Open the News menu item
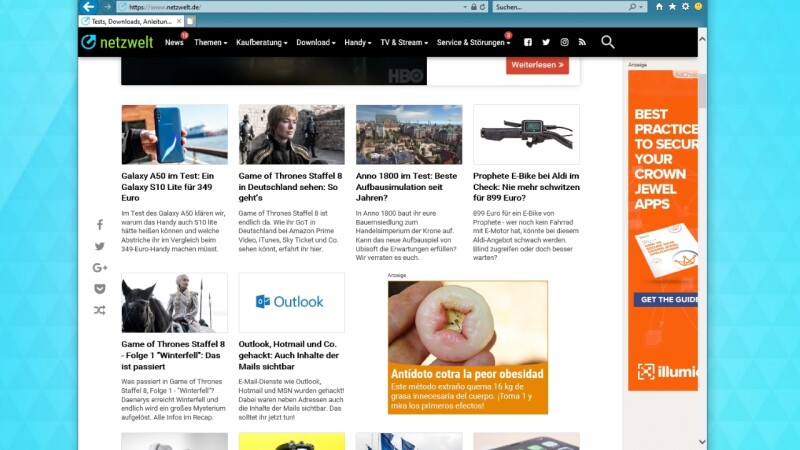800x450 pixels. [174, 42]
